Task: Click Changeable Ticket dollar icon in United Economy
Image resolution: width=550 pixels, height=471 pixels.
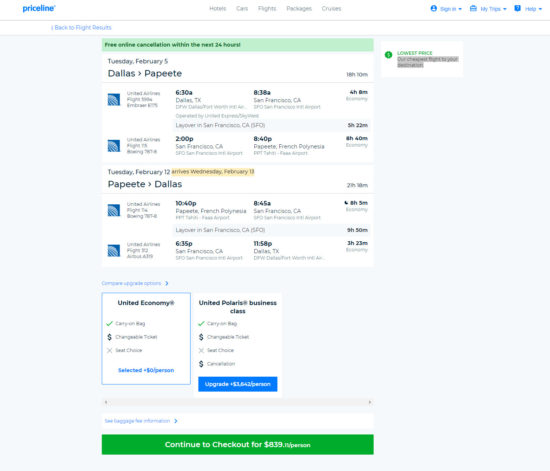Action: coord(109,337)
